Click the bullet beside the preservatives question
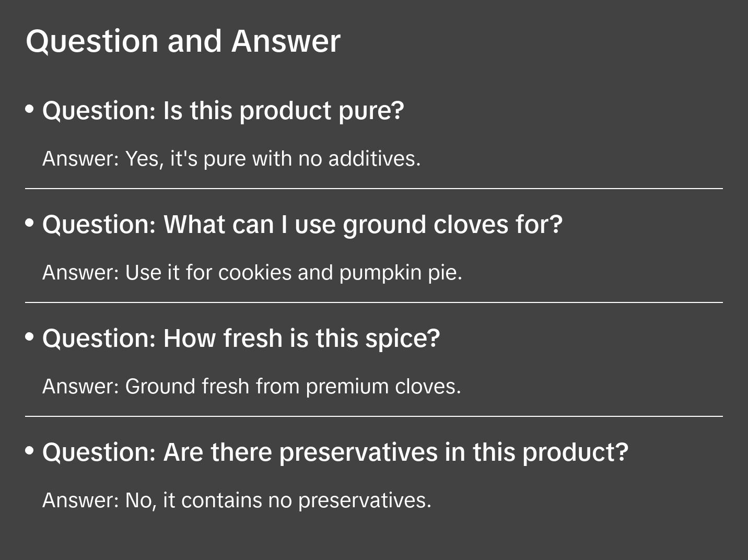This screenshot has width=748, height=560. coord(30,450)
